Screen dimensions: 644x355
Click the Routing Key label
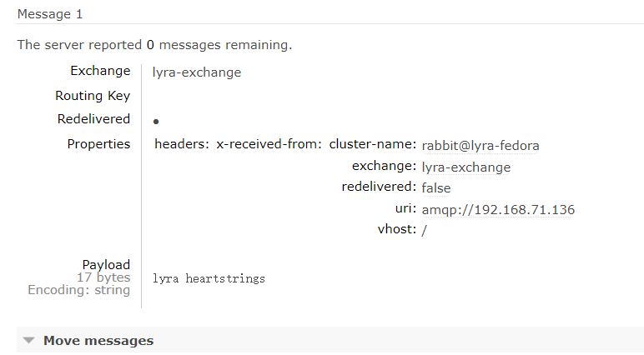(93, 96)
